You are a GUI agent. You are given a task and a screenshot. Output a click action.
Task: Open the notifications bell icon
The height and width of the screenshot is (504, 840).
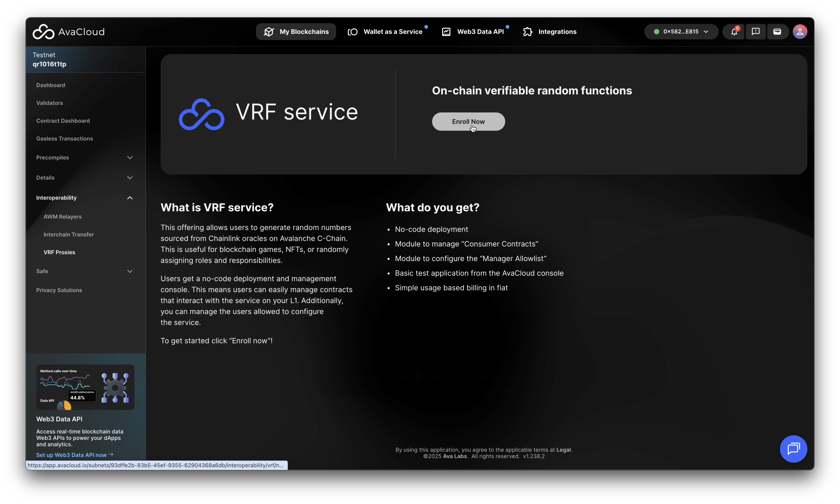pyautogui.click(x=734, y=31)
